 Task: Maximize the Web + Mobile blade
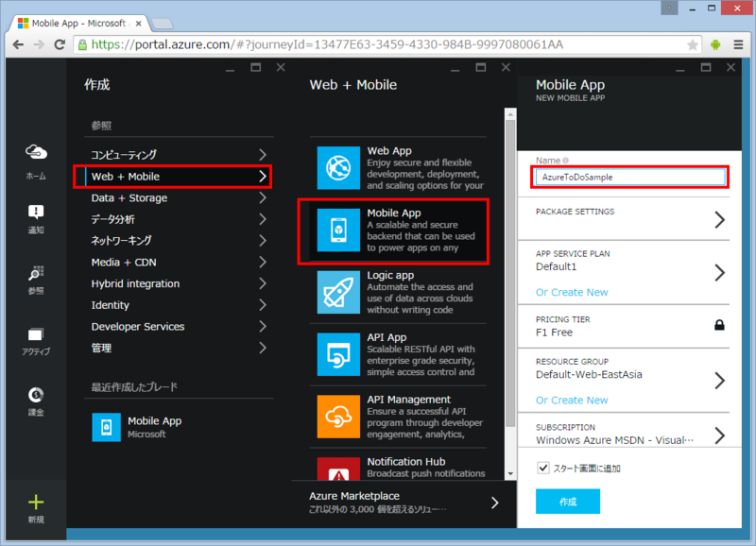[x=481, y=67]
